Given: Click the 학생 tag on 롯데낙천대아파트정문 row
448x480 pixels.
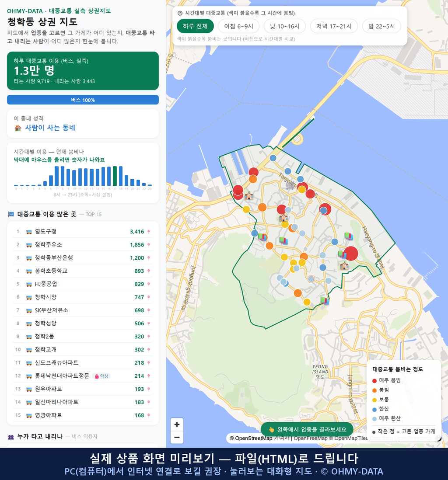Looking at the screenshot, I should [x=101, y=376].
